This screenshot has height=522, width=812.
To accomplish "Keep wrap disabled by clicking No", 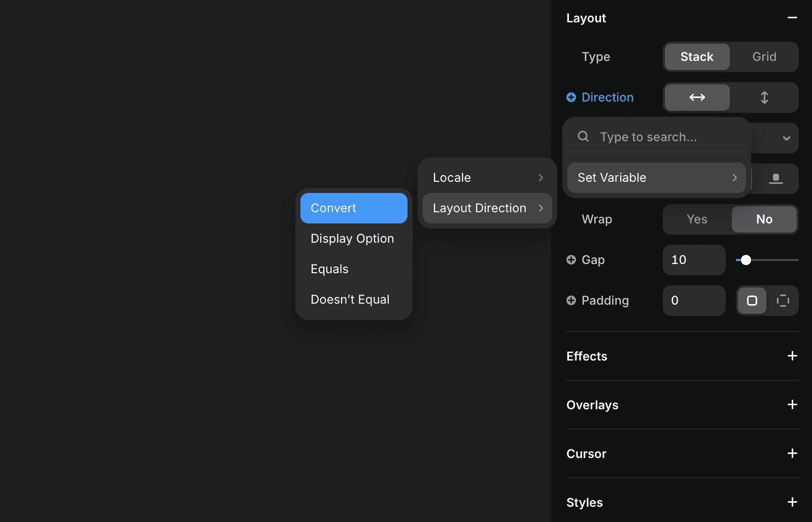I will (x=764, y=219).
